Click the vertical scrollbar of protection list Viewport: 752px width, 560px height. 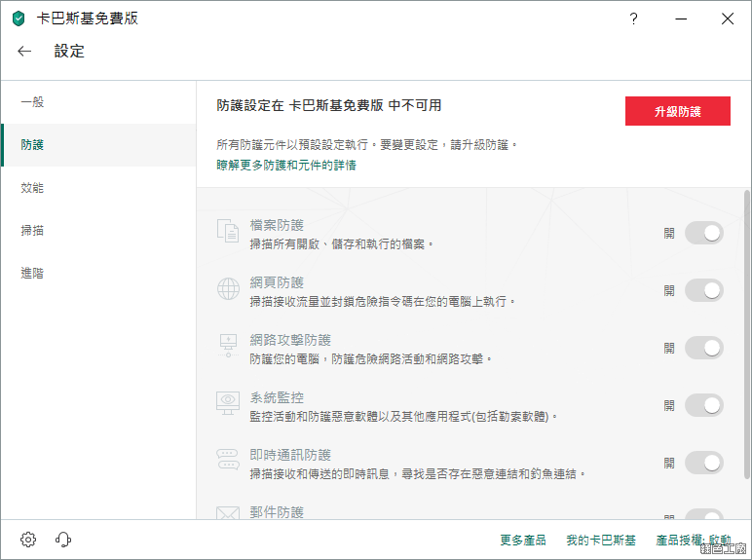click(x=747, y=334)
